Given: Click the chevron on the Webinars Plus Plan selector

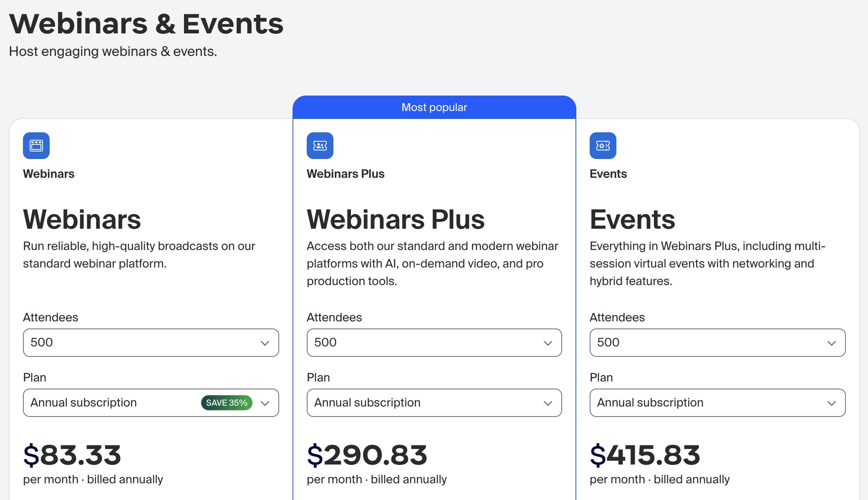Looking at the screenshot, I should [x=548, y=403].
